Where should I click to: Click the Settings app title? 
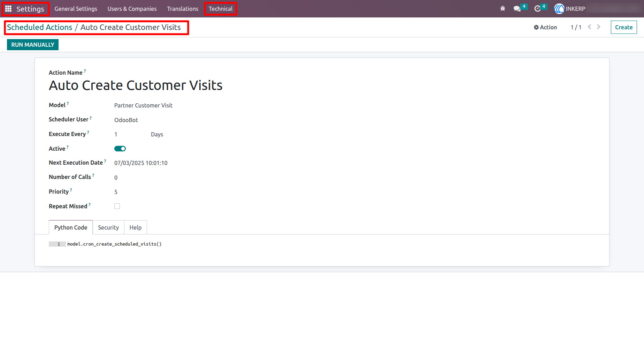click(30, 9)
